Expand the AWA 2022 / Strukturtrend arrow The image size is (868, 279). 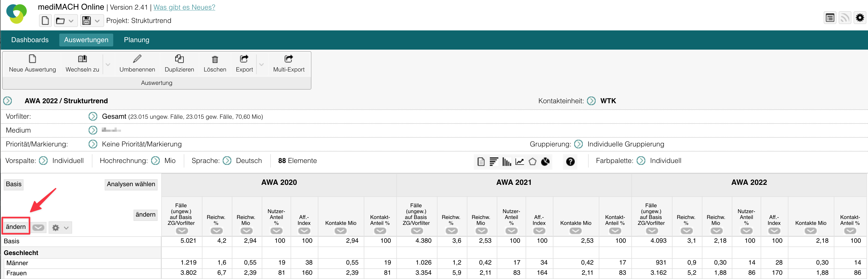7,101
